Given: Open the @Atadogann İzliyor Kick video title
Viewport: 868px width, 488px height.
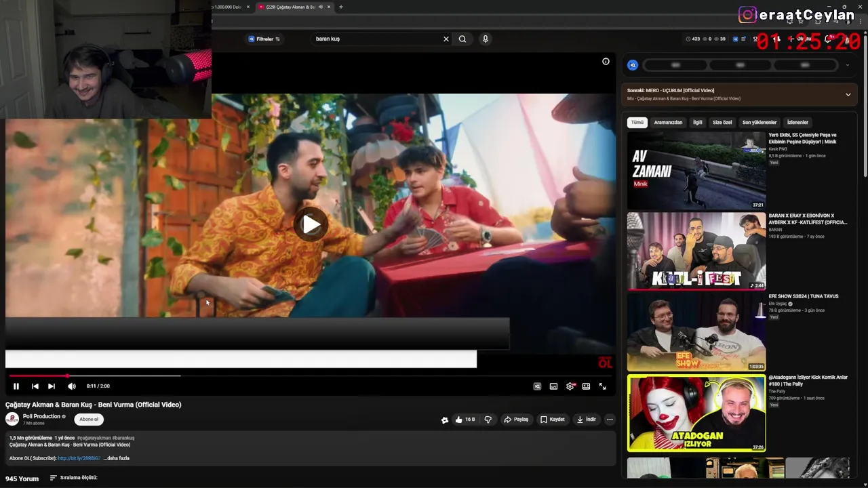Looking at the screenshot, I should (808, 380).
